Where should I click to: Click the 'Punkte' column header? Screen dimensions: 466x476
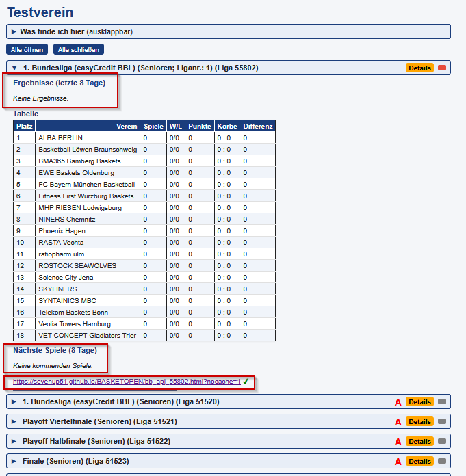pos(200,126)
